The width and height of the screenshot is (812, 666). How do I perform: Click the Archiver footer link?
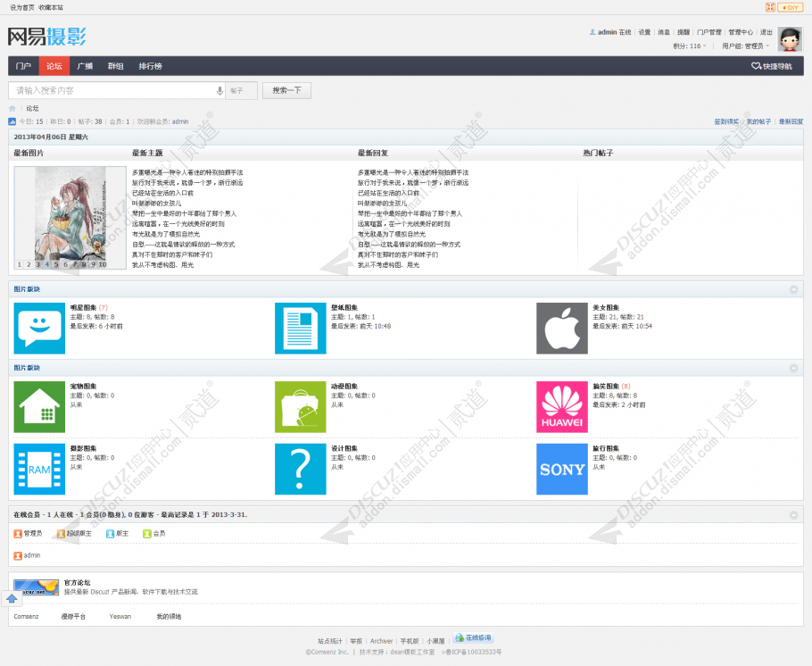(x=382, y=641)
